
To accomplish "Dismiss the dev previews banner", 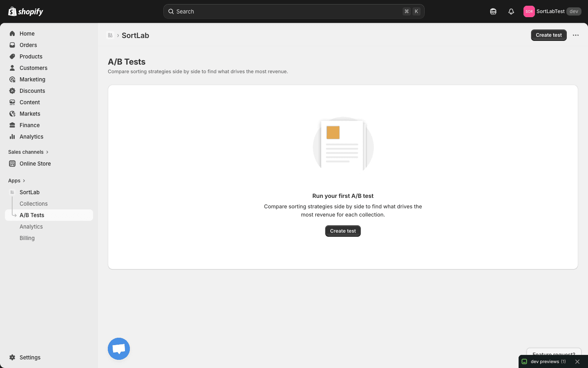I will [577, 361].
